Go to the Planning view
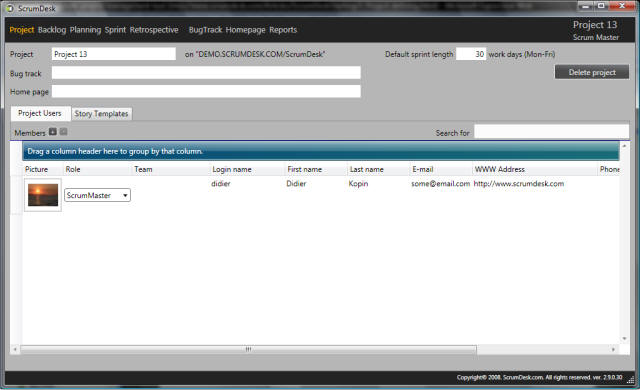Image resolution: width=642 pixels, height=390 pixels. tap(85, 30)
